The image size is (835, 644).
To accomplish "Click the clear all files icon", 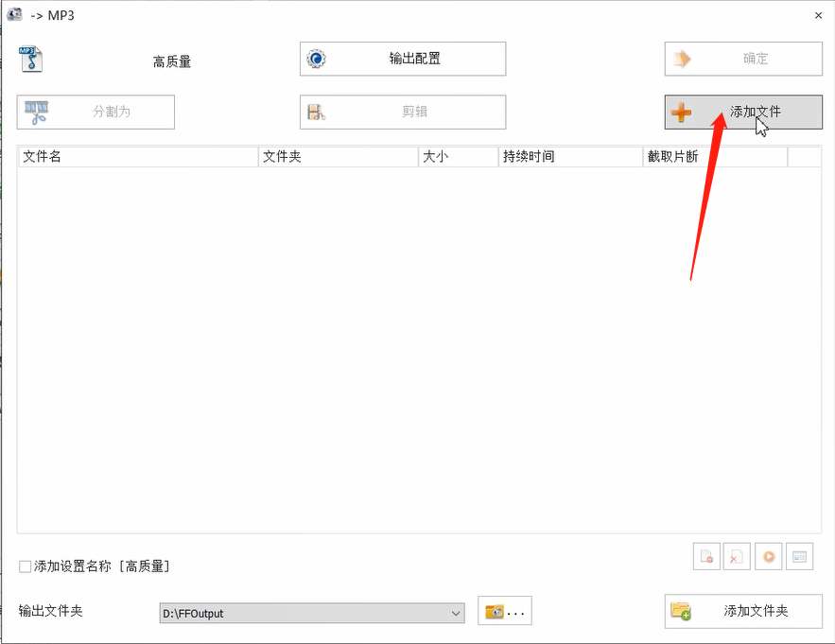I will coord(737,556).
